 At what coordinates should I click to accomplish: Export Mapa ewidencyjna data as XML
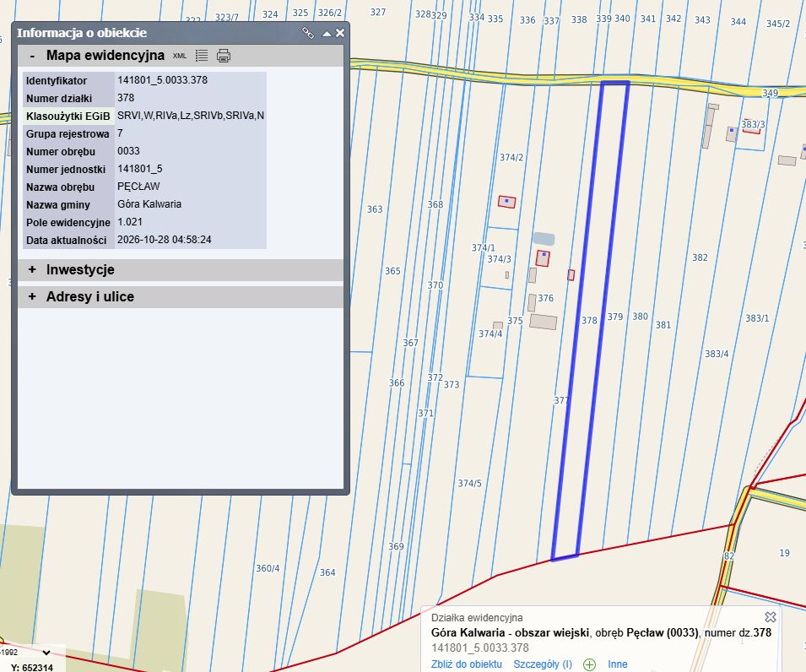point(180,56)
